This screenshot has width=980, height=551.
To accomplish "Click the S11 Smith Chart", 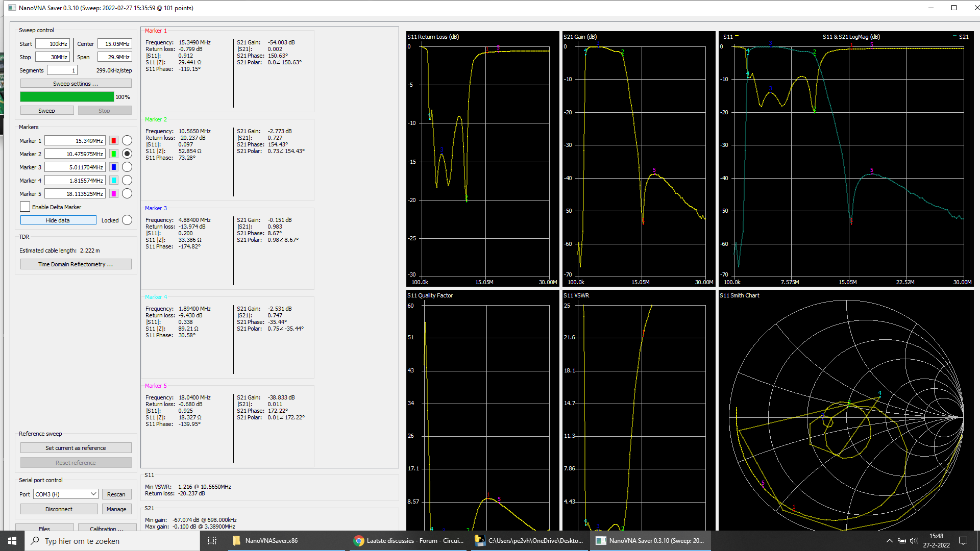I will click(846, 411).
